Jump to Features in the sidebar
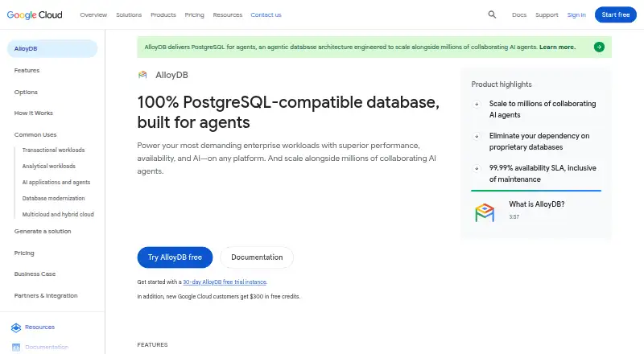Screen dimensions: 644x354 click(x=27, y=71)
